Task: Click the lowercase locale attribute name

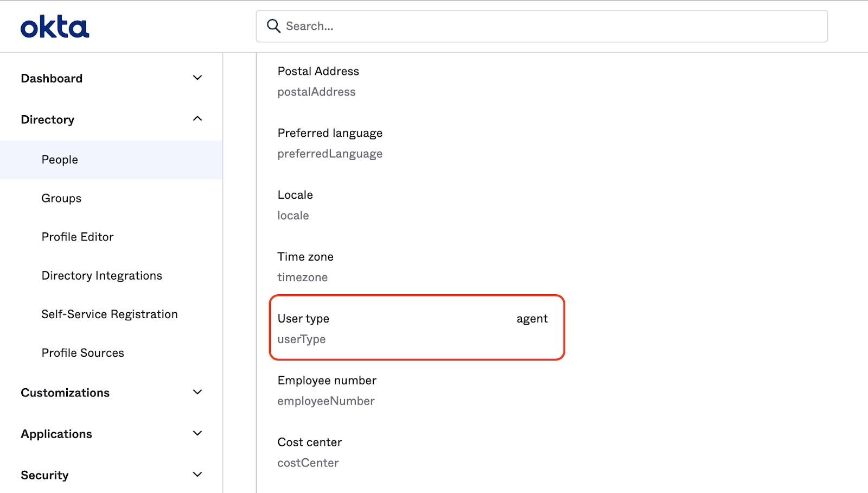Action: click(x=293, y=216)
